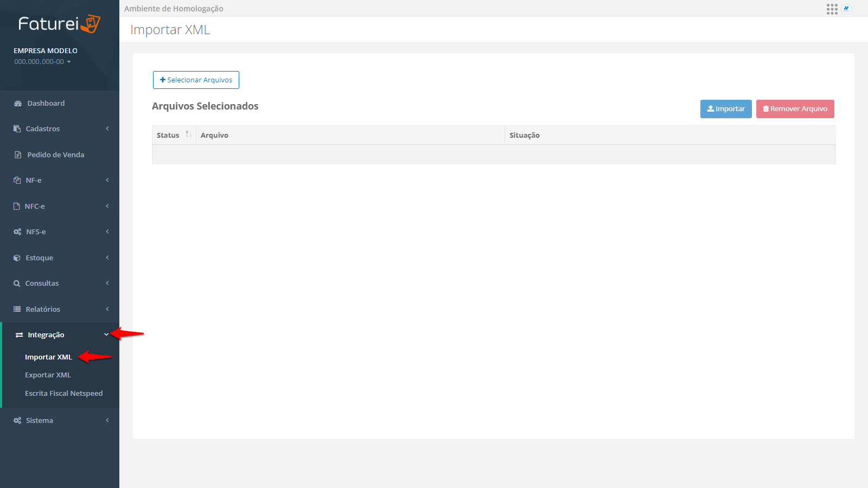Click the Consultas magnifier icon
Screen dimensions: 868x488
17,284
